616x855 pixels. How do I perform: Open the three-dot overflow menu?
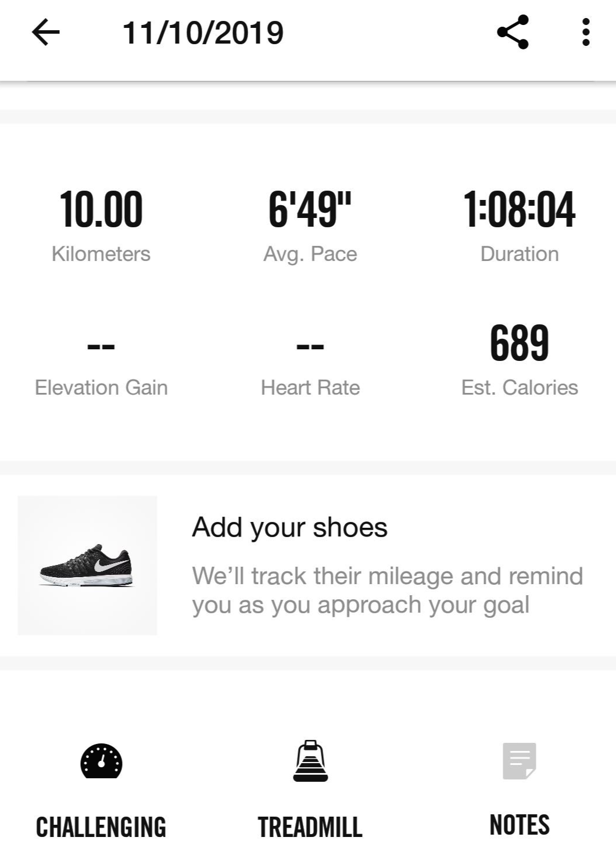585,33
